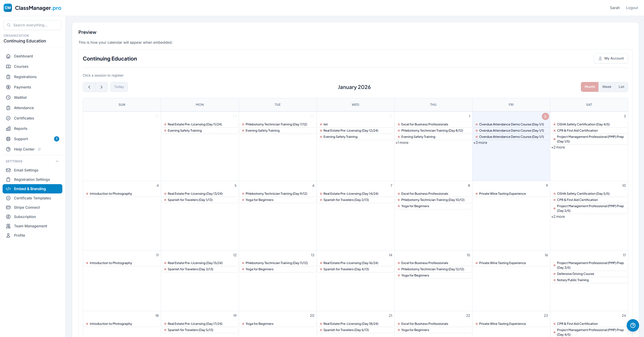Collapse the SETTINGS sidebar section
644x337 pixels.
(57, 161)
